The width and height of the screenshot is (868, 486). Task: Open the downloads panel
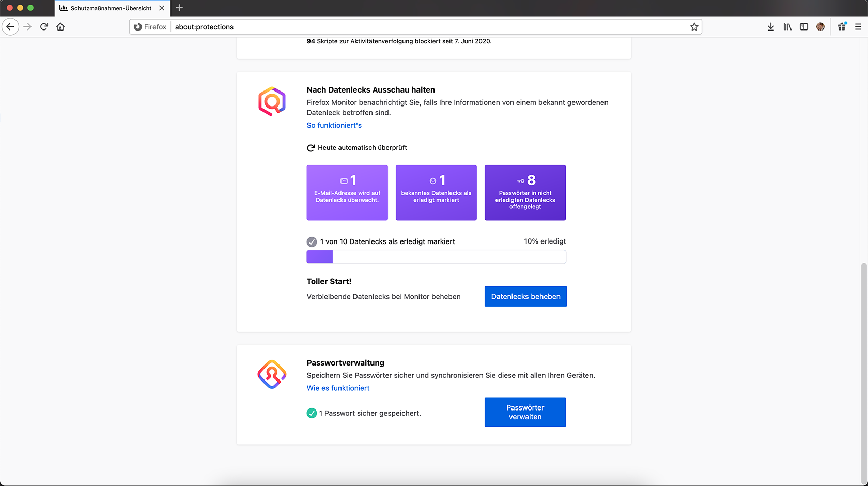[771, 27]
